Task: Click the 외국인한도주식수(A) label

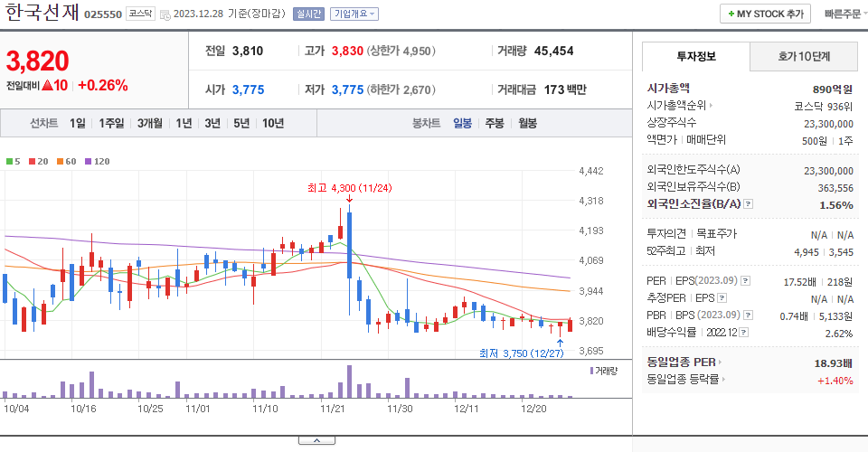Action: point(693,169)
